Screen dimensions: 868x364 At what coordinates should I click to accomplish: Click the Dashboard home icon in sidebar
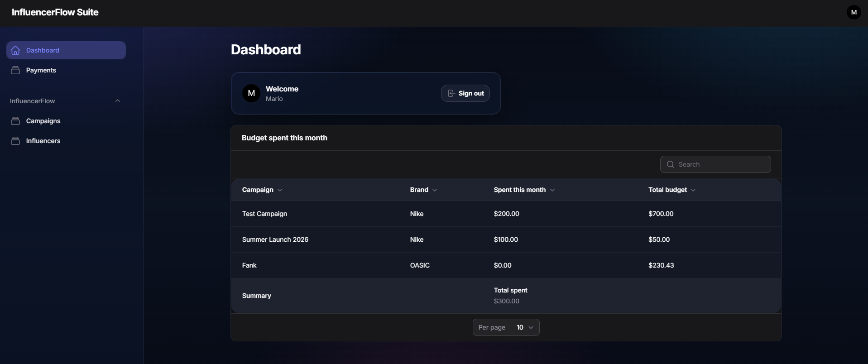(15, 50)
